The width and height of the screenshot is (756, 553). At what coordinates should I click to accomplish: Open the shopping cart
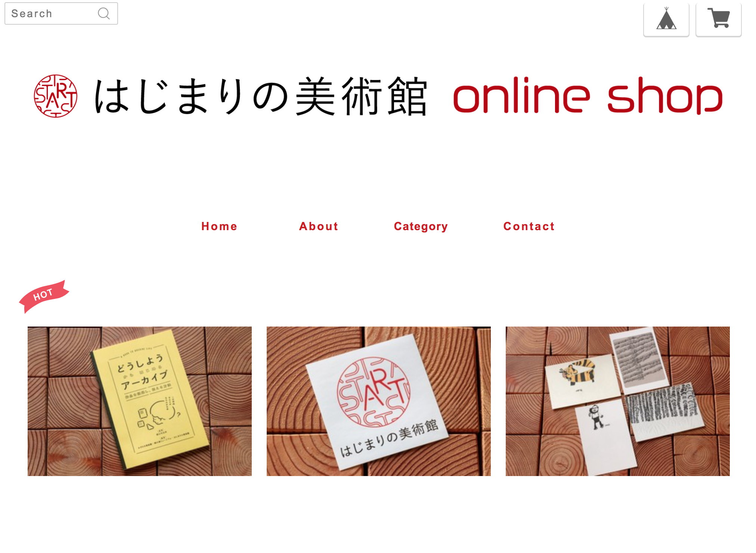718,19
